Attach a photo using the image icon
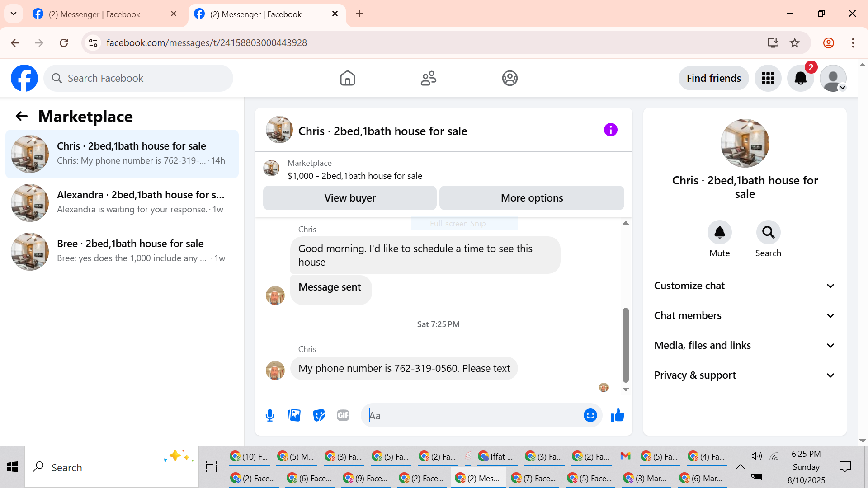The image size is (868, 488). [294, 415]
